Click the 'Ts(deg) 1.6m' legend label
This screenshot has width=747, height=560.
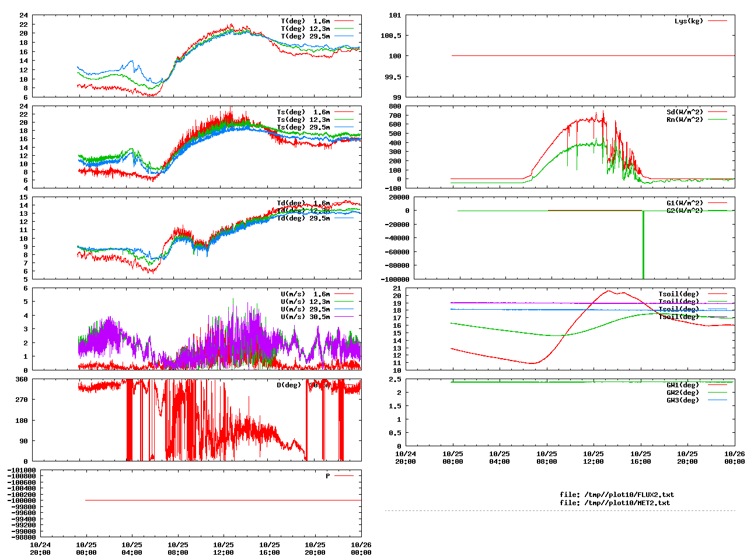click(303, 112)
